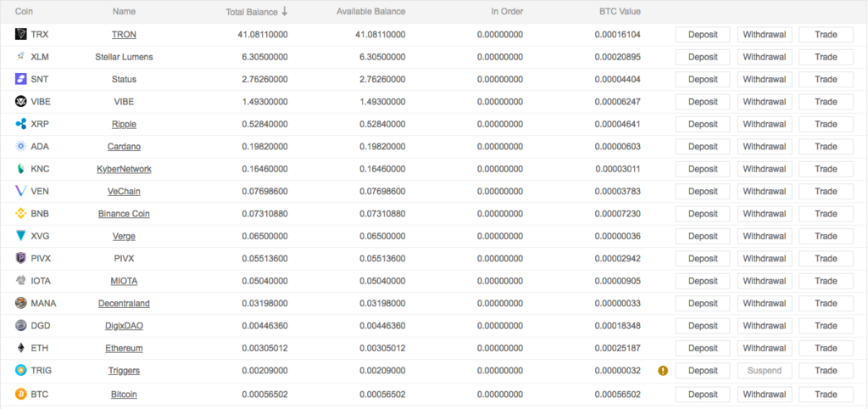
Task: Click Deposit for MANA
Action: pyautogui.click(x=703, y=304)
